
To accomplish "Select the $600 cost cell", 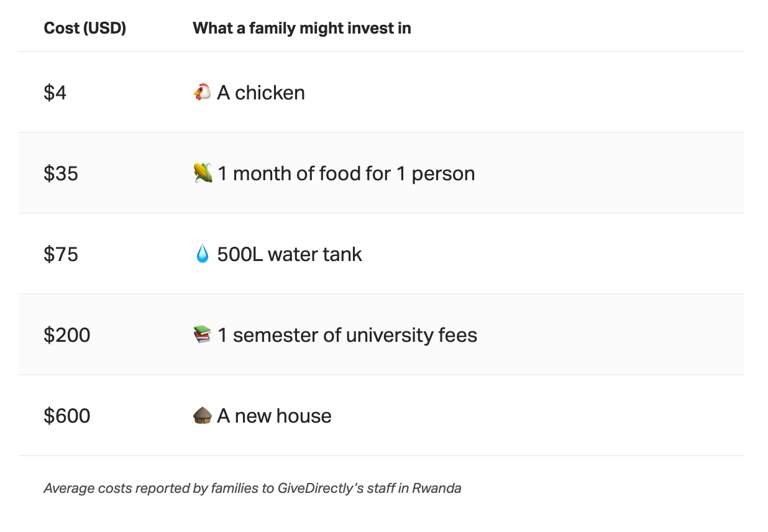I will coord(67,416).
